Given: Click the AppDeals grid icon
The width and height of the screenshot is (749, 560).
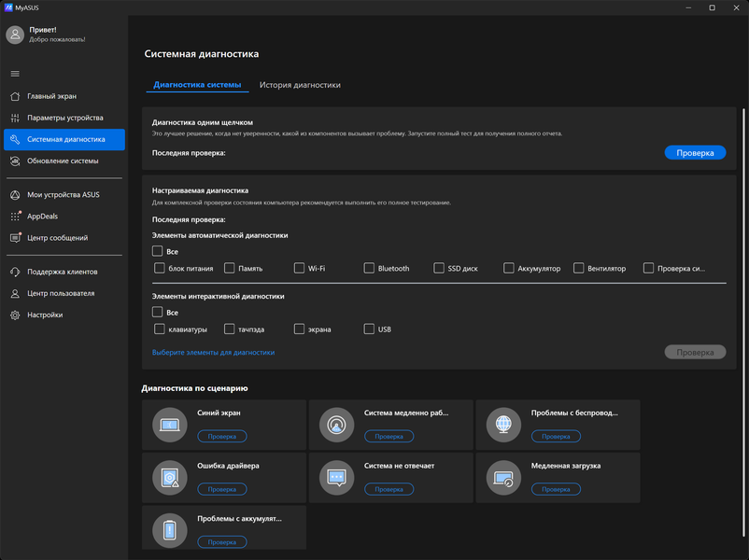Looking at the screenshot, I should (x=15, y=216).
